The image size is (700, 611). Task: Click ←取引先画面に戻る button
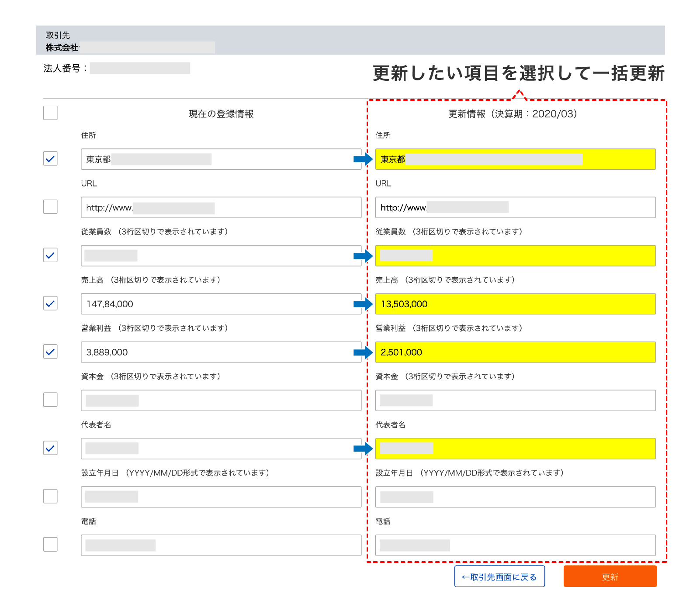[x=499, y=576]
